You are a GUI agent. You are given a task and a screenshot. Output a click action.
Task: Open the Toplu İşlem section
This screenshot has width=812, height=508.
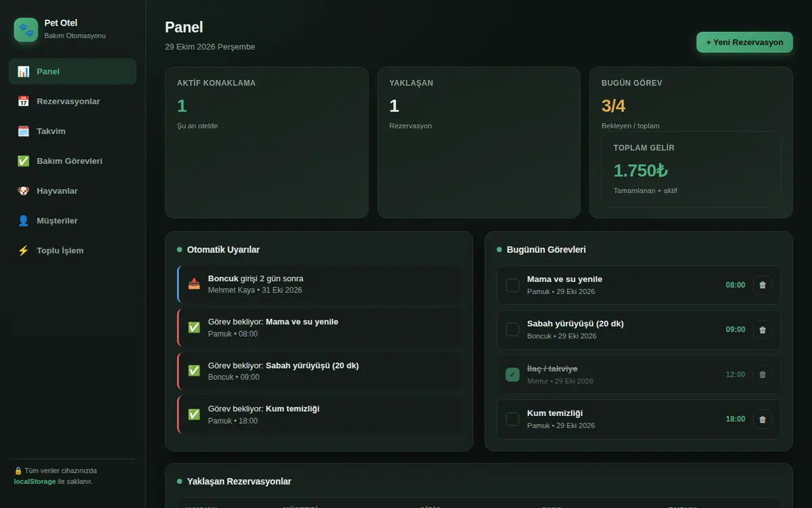[72, 251]
